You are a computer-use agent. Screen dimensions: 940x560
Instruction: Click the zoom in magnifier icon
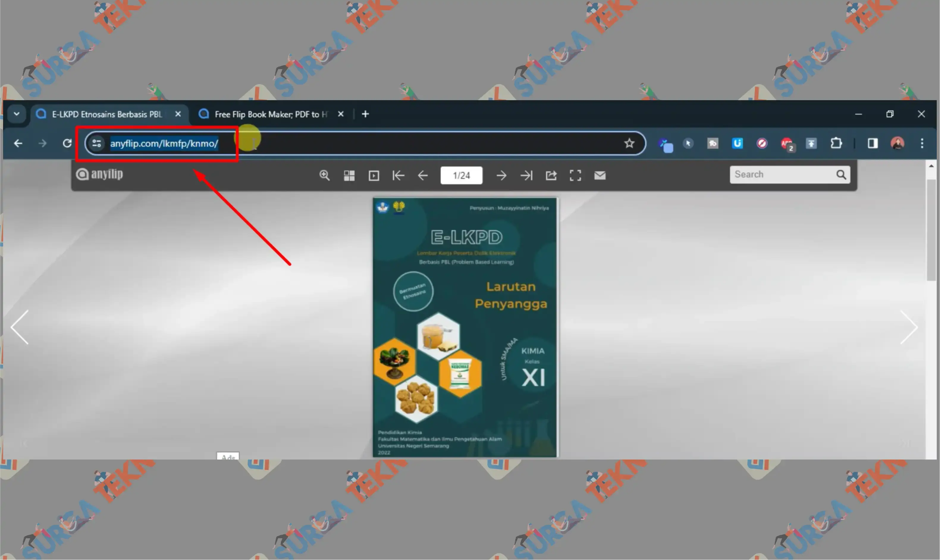click(x=324, y=175)
